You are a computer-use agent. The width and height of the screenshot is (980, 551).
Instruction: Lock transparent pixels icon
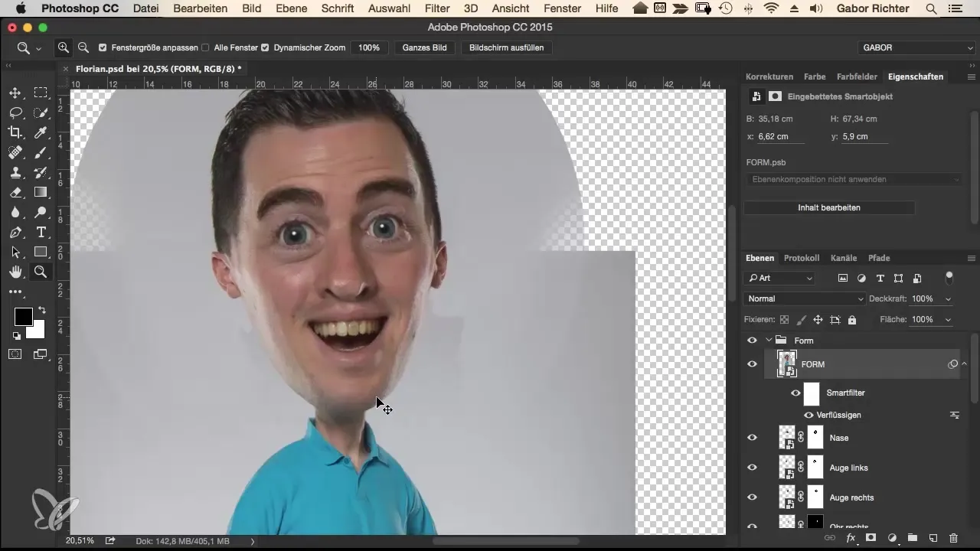784,319
